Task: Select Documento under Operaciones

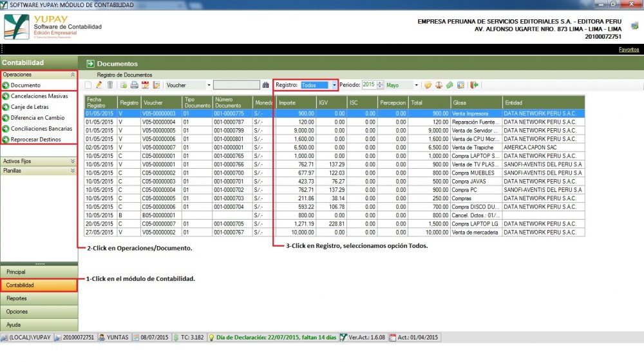Action: pyautogui.click(x=26, y=86)
